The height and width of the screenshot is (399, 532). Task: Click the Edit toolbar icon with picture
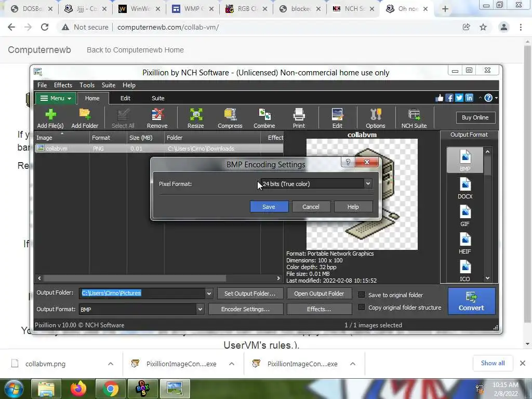(x=337, y=118)
